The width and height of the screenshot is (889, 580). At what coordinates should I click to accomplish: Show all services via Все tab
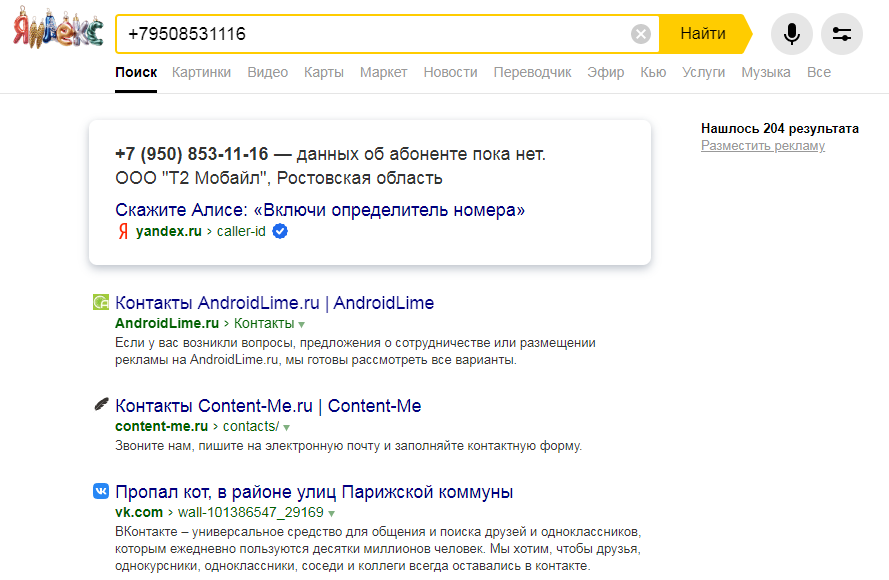pyautogui.click(x=819, y=73)
